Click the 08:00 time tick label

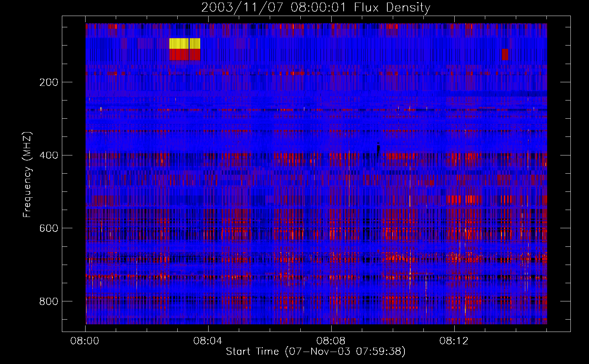(85, 341)
